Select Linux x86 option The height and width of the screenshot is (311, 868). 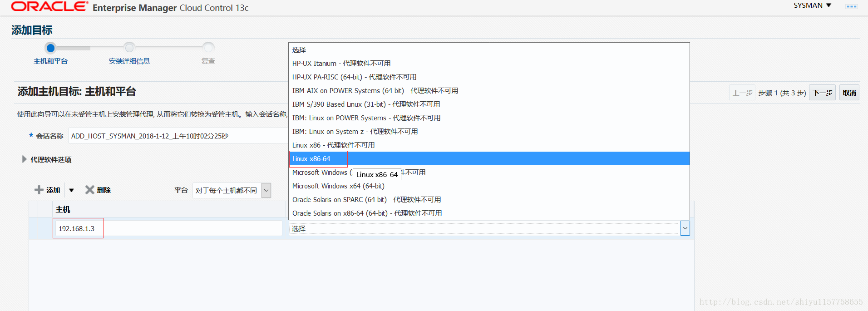tap(489, 145)
